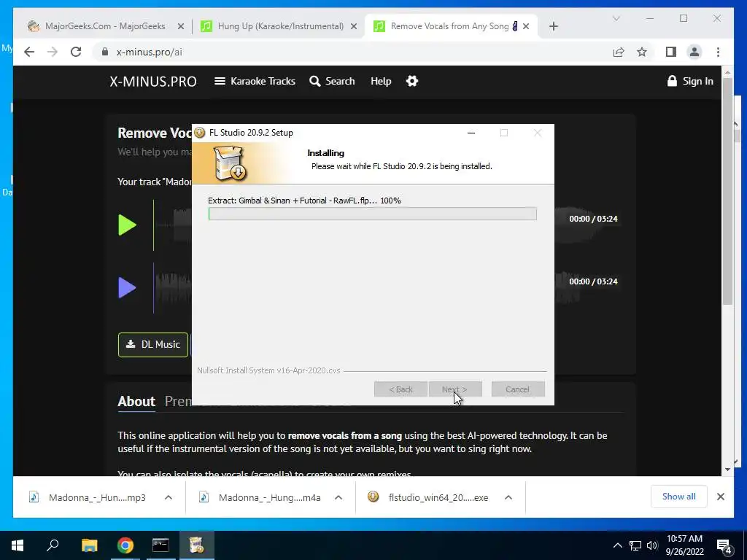Play the second track with purple play button
The image size is (747, 560).
click(x=127, y=287)
